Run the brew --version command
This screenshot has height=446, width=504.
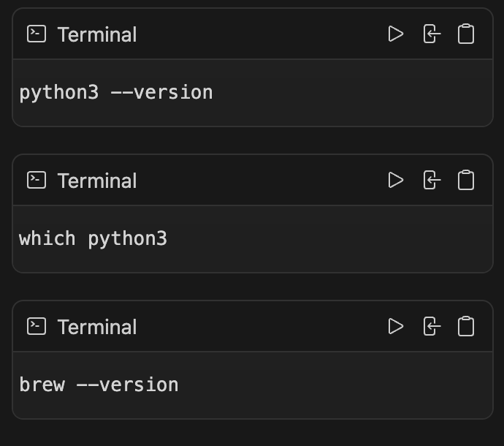[396, 326]
